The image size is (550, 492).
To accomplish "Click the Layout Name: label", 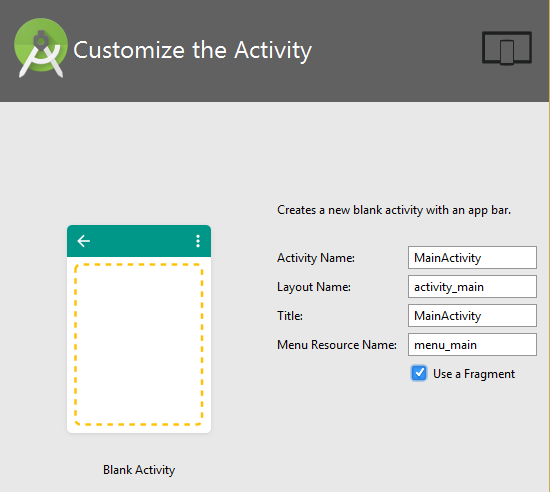I will tap(314, 287).
